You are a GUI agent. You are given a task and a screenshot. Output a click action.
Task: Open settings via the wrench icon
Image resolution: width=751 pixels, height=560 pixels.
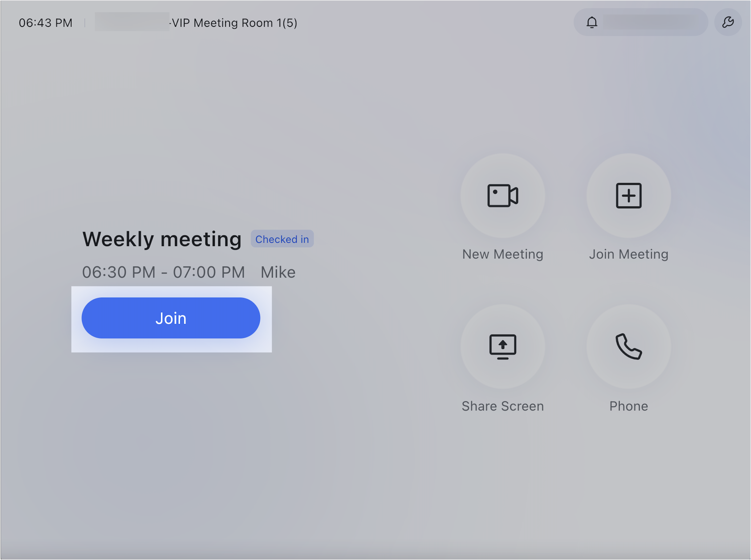[728, 22]
